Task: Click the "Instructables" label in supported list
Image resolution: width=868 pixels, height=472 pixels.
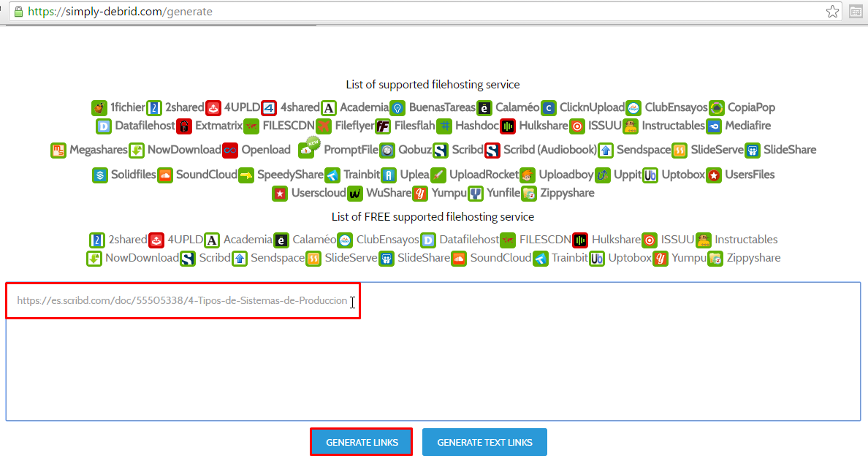Action: coord(673,126)
